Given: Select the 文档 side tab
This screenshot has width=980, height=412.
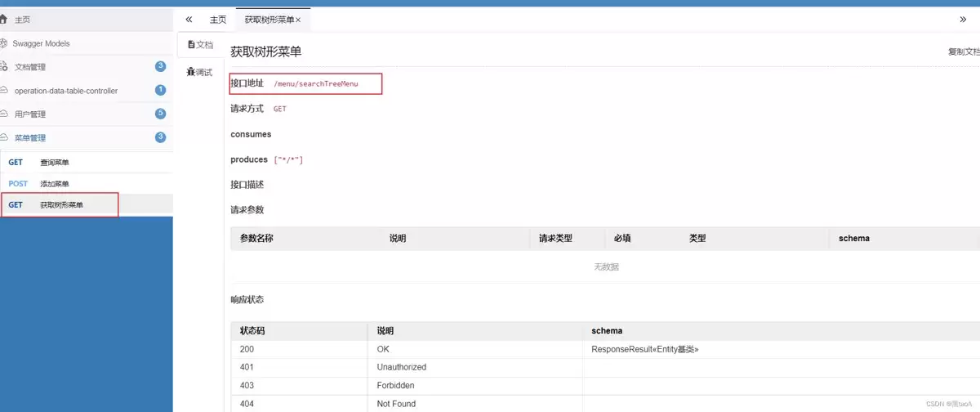Looking at the screenshot, I should tap(200, 44).
